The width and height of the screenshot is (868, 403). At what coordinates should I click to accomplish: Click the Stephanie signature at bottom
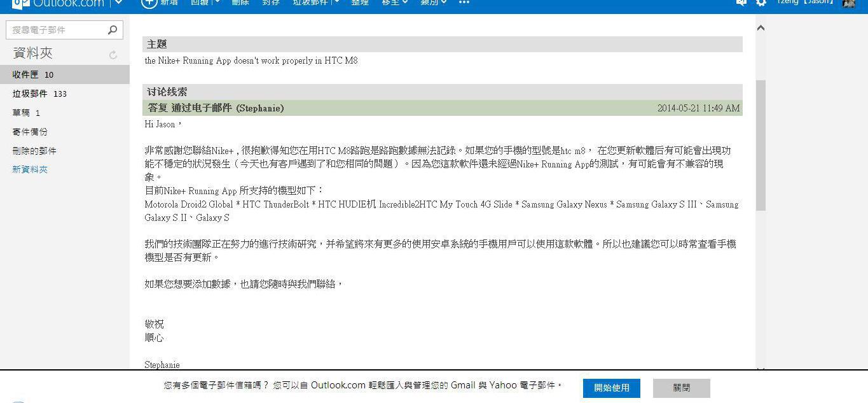coord(162,365)
